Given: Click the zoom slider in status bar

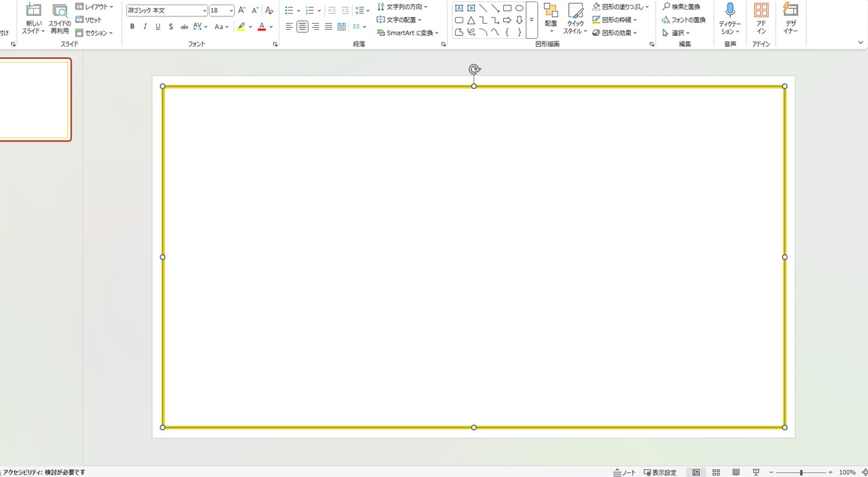Looking at the screenshot, I should coord(802,472).
